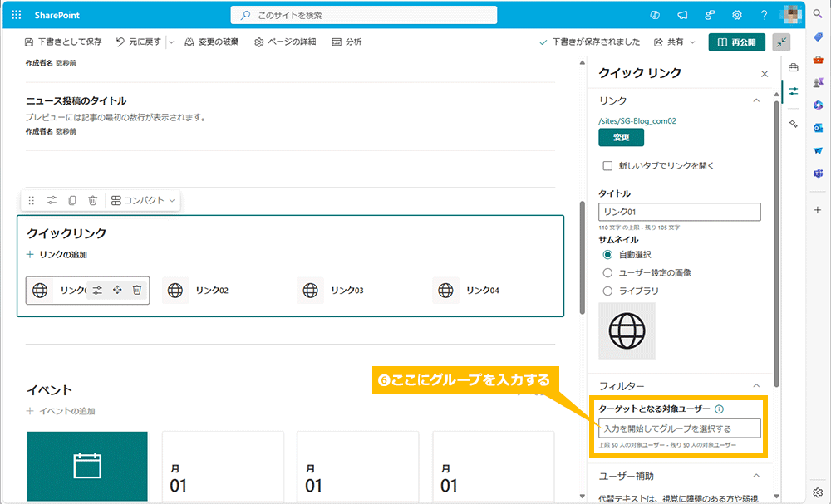Screen dimensions: 831x504
Task: Open the Outlook icon in browser sidebar
Action: point(818,128)
